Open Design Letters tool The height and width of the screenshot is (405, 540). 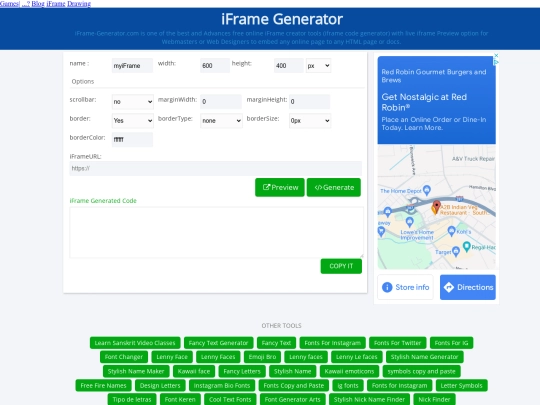click(x=160, y=385)
